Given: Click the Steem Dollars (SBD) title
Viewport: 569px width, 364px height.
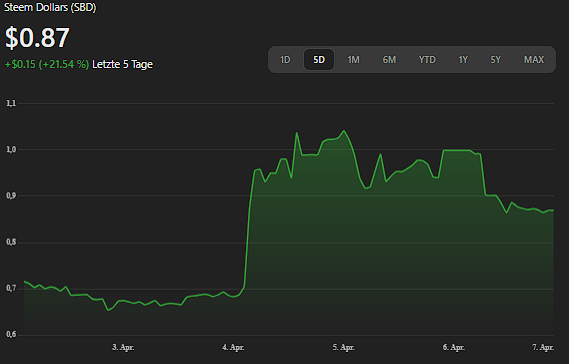Looking at the screenshot, I should click(x=50, y=7).
